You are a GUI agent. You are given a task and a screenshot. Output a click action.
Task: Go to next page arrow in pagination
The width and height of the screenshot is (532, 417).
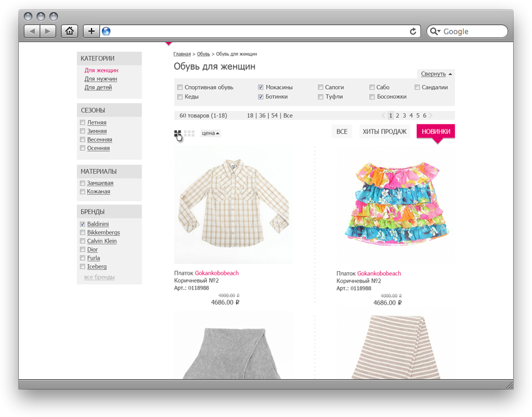click(431, 115)
